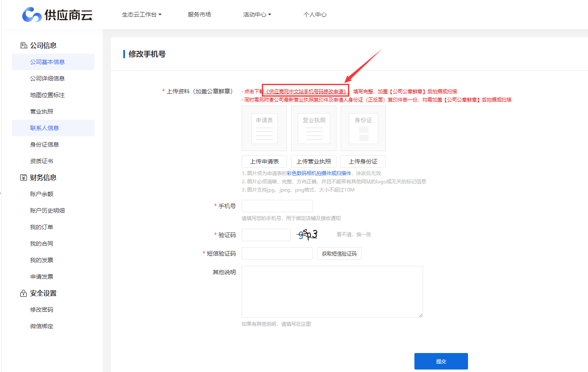Click the 安全设置 lock icon
Screen dimensions: 588x372
[24, 293]
